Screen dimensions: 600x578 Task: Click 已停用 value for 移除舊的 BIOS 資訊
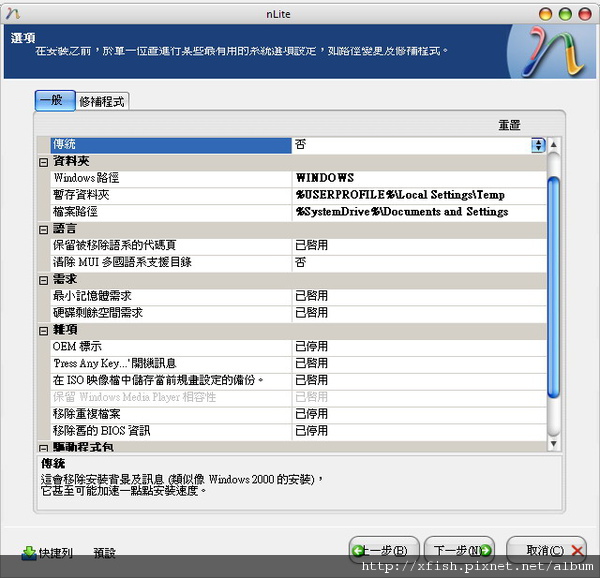[311, 431]
